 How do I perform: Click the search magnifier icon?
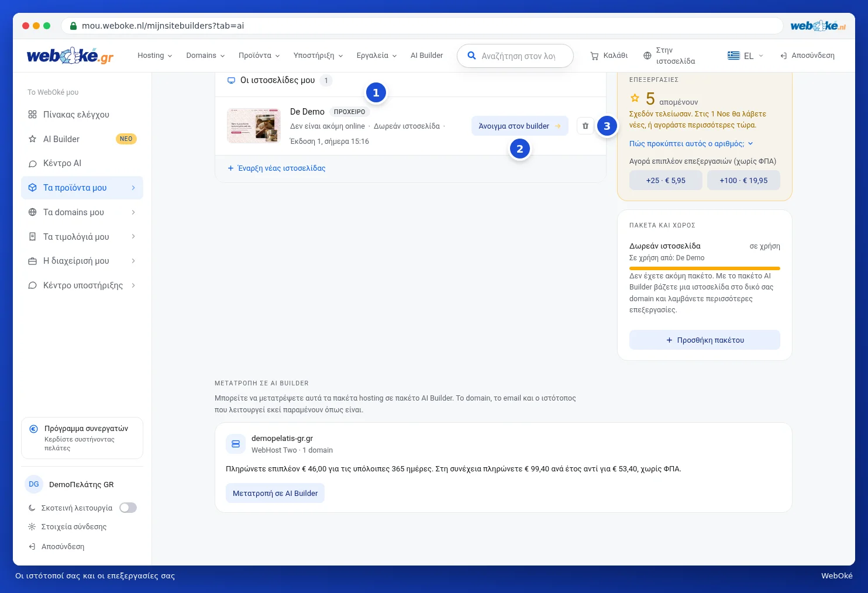click(x=471, y=56)
